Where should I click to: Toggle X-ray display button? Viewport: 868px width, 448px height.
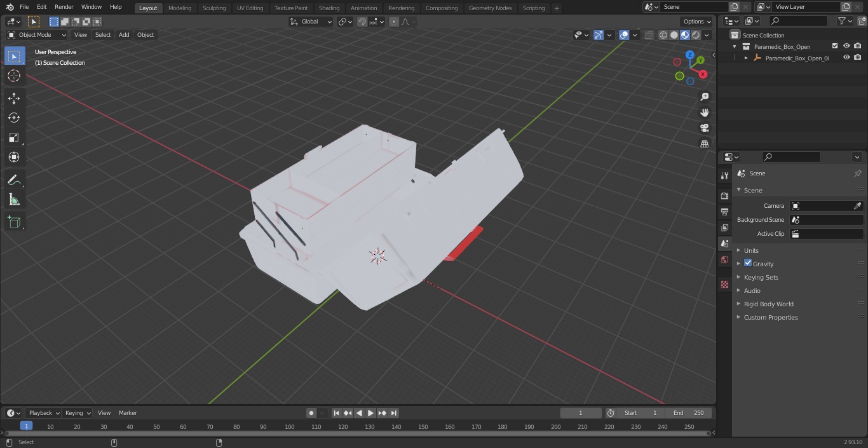coord(649,35)
